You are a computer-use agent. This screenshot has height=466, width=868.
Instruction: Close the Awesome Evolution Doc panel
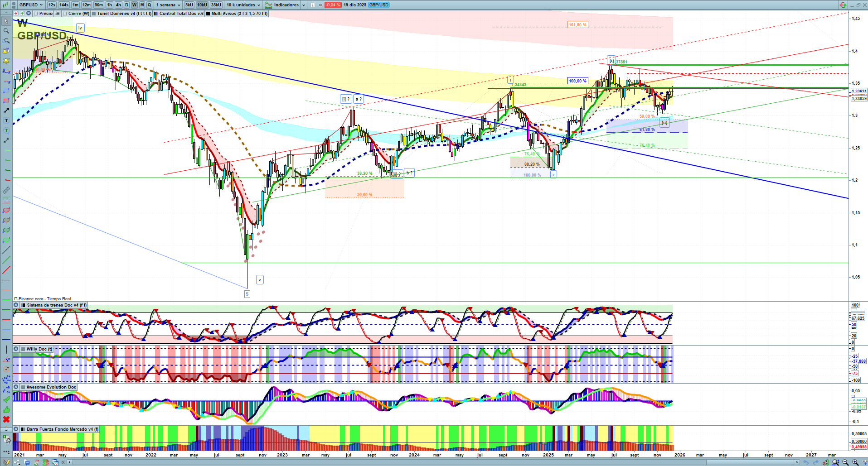[x=16, y=387]
